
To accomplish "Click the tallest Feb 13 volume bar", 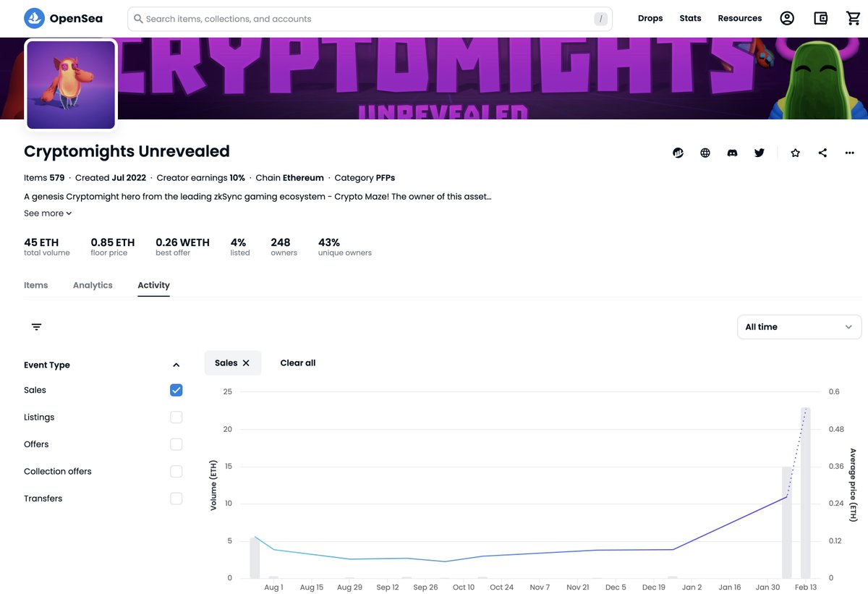I will click(x=805, y=493).
